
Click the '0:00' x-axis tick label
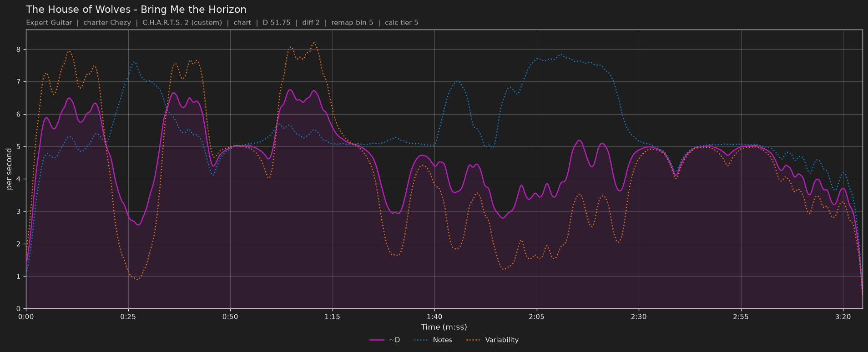click(x=26, y=317)
